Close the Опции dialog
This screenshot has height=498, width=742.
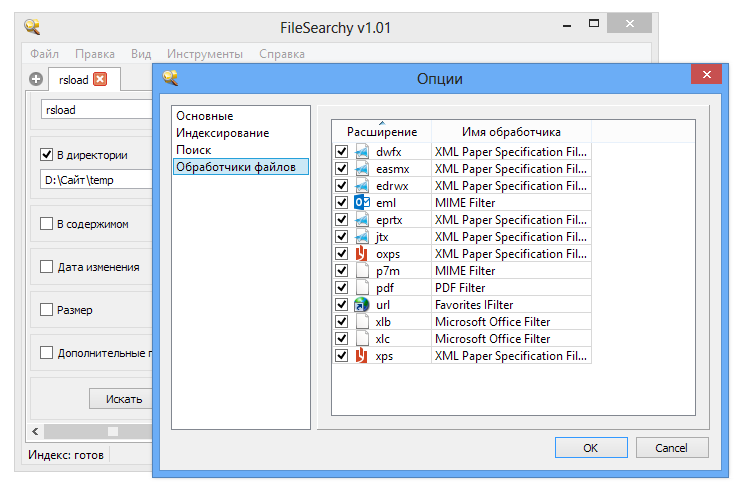pos(707,74)
